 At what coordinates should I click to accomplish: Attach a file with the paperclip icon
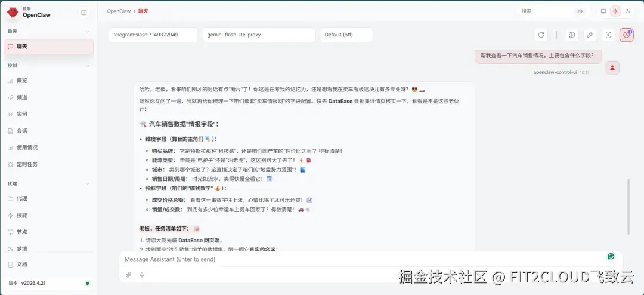click(129, 275)
